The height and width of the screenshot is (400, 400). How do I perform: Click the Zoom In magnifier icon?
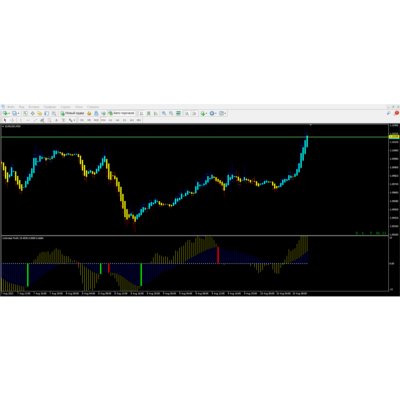point(164,113)
